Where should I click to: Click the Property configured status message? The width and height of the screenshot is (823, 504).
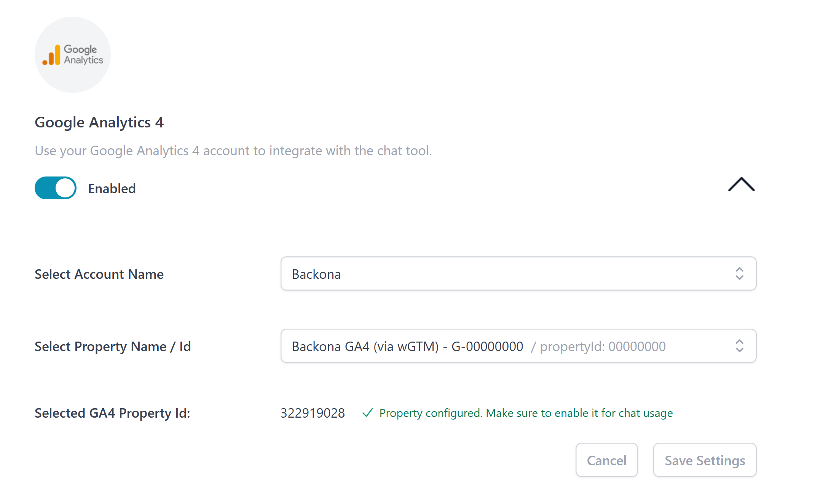pyautogui.click(x=526, y=413)
